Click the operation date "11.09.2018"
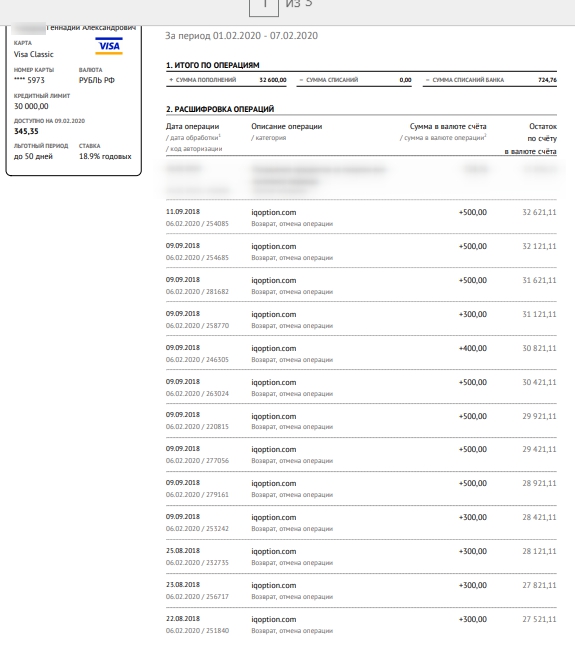 pos(183,212)
